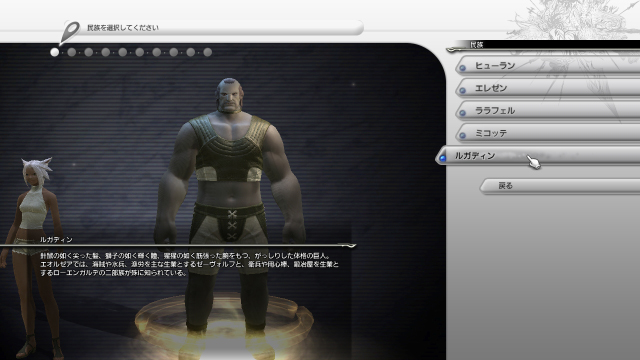Click the blue orb beside エレゼン
The image size is (640, 360).
[462, 90]
